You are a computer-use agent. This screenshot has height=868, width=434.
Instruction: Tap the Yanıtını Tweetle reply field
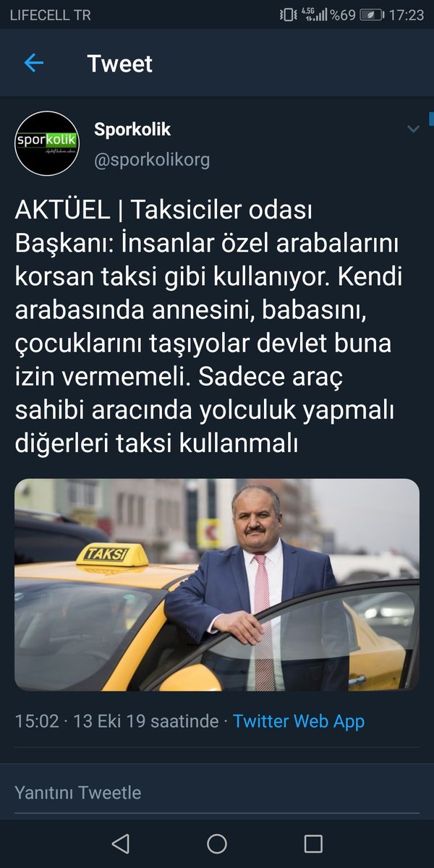[217, 793]
